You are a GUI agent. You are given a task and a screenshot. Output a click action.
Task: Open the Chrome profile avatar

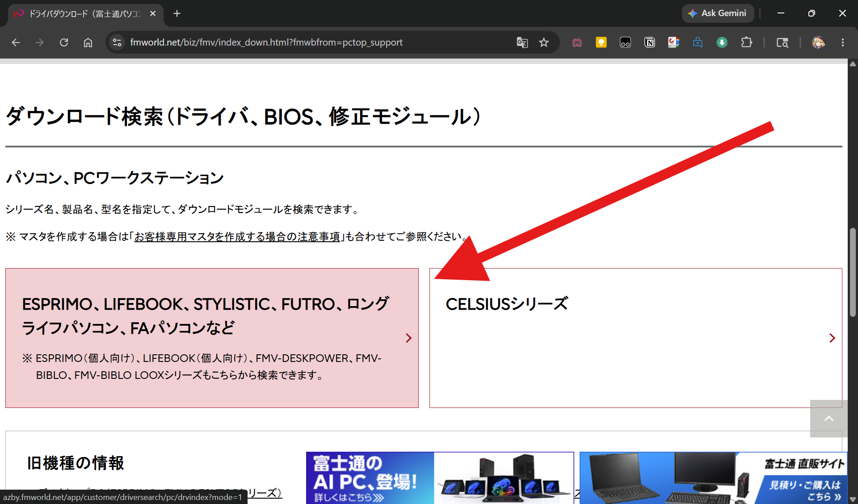pos(818,42)
